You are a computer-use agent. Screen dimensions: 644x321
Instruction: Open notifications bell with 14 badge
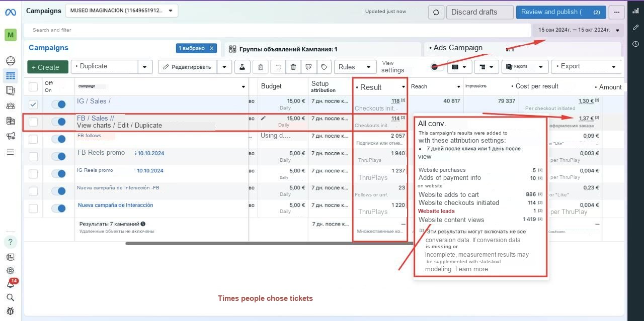[11, 284]
